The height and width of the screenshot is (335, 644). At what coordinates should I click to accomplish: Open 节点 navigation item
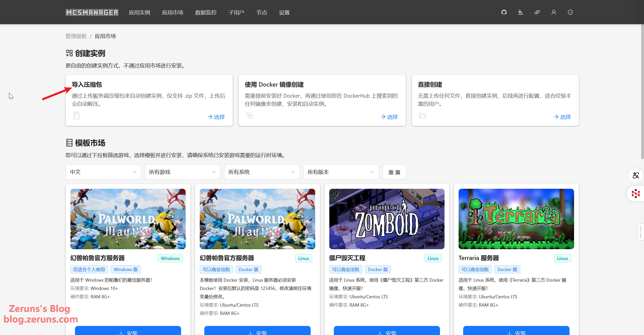click(x=262, y=12)
